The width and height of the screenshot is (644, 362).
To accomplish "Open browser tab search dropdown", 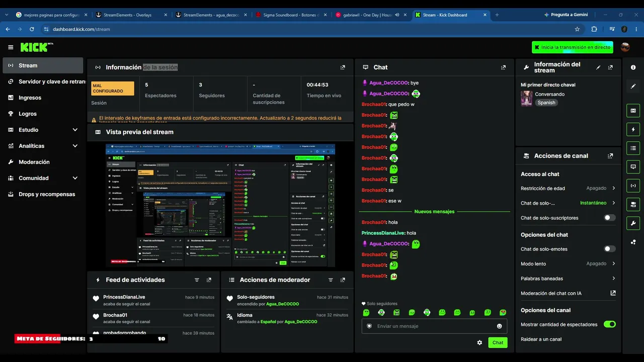I will [7, 15].
